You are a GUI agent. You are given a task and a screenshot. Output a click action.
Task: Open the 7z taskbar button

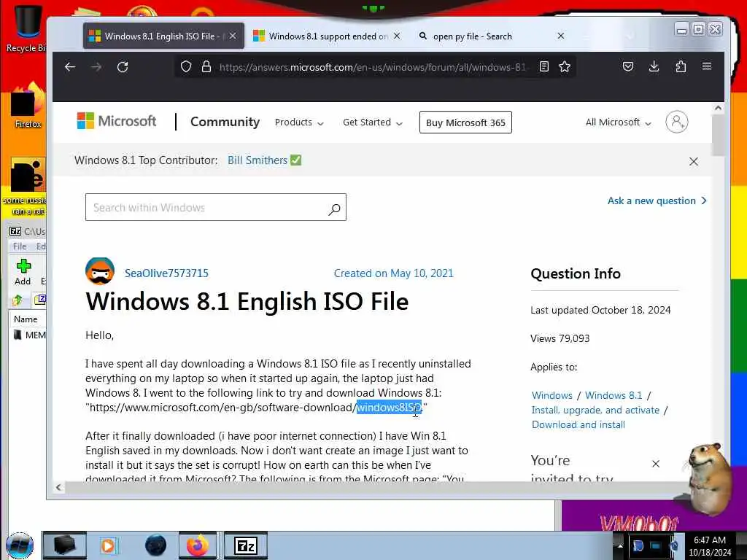(x=246, y=545)
